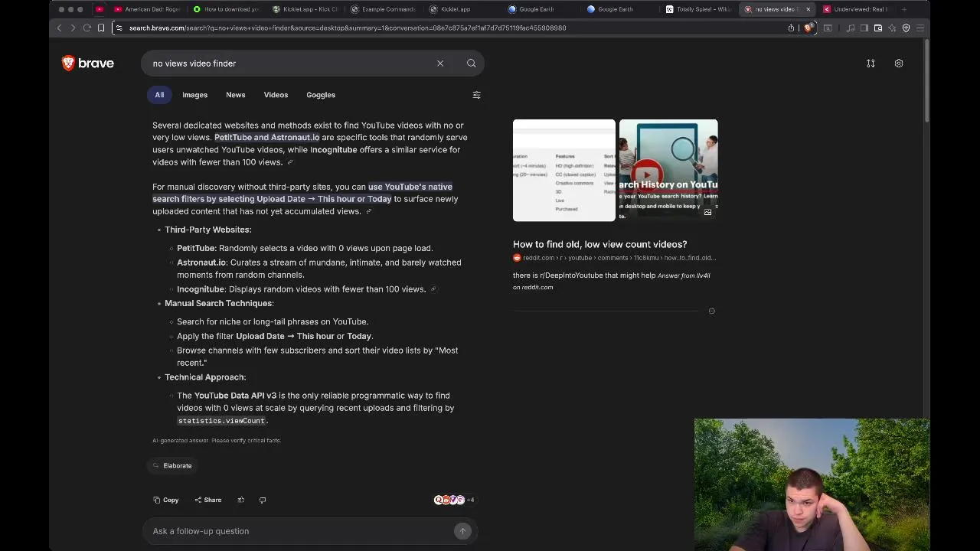Click the 'statistics.viewCount' code text
This screenshot has height=551, width=980.
point(221,421)
